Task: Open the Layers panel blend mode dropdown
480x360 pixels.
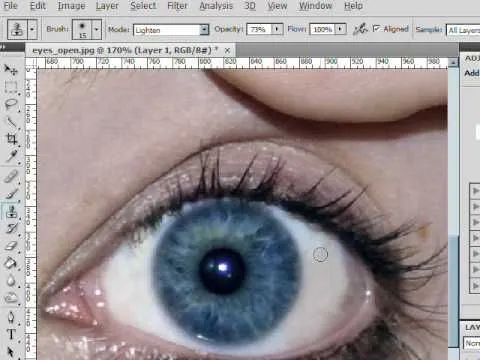Action: [472, 343]
